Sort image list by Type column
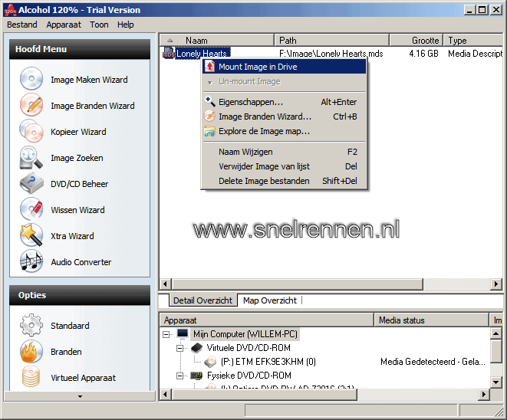 [473, 41]
